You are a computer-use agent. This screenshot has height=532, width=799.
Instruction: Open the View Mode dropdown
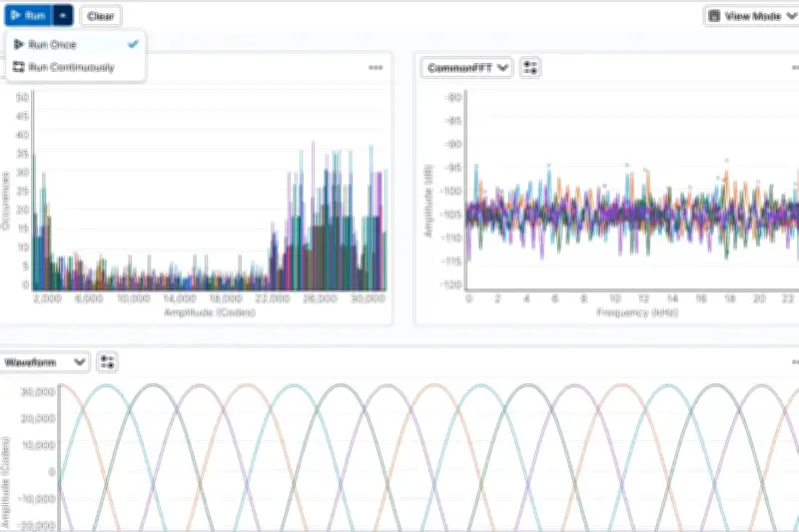coord(752,16)
